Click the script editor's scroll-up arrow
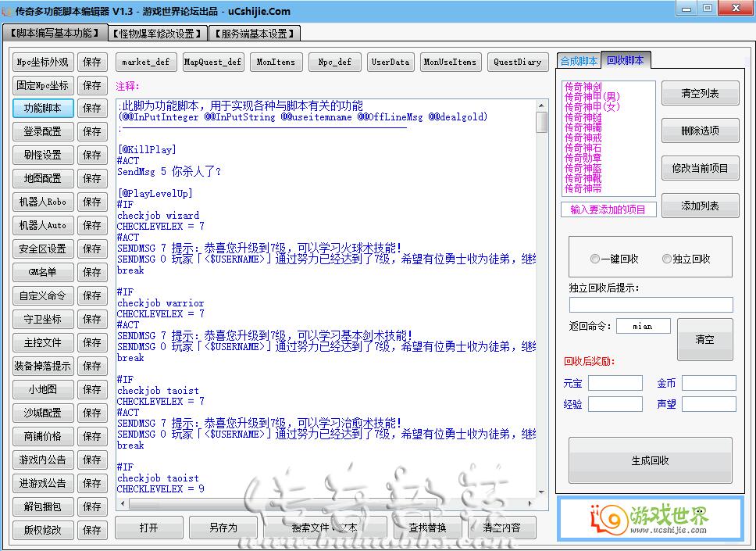The width and height of the screenshot is (756, 551). click(x=541, y=106)
